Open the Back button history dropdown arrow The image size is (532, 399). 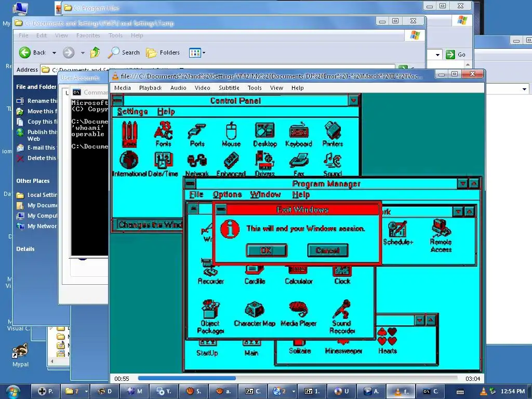point(54,52)
